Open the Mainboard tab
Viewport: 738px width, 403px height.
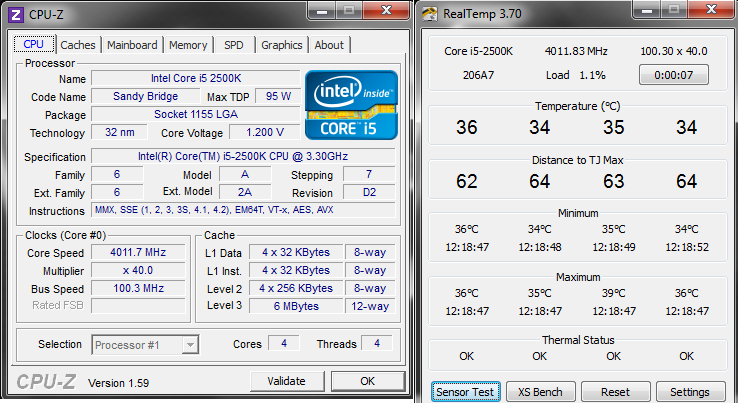point(132,45)
